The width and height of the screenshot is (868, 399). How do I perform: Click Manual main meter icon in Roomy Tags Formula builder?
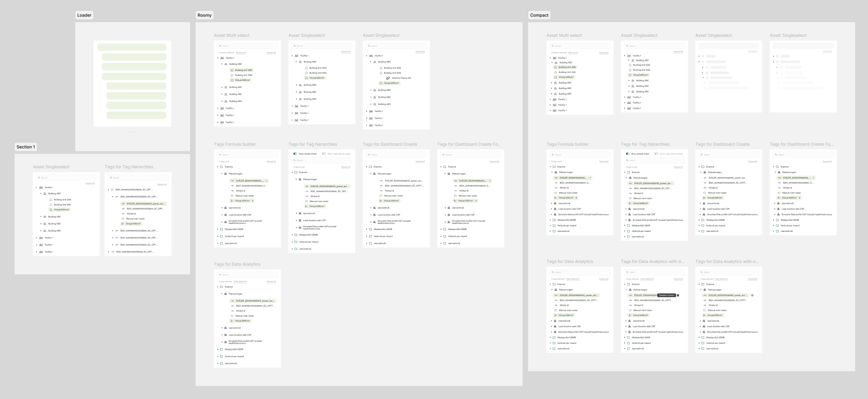click(x=232, y=196)
